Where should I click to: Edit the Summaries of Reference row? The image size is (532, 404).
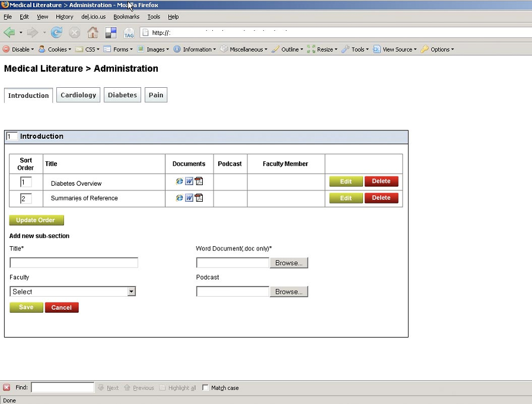(x=346, y=198)
